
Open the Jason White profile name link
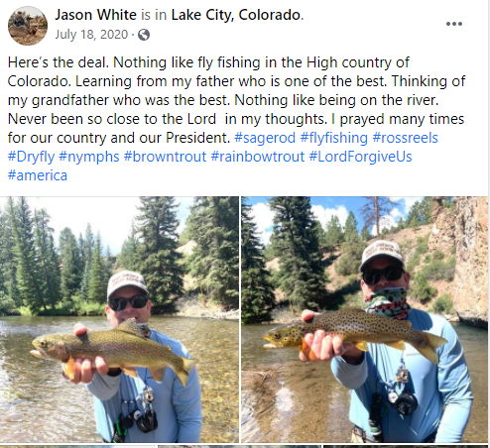pos(95,15)
